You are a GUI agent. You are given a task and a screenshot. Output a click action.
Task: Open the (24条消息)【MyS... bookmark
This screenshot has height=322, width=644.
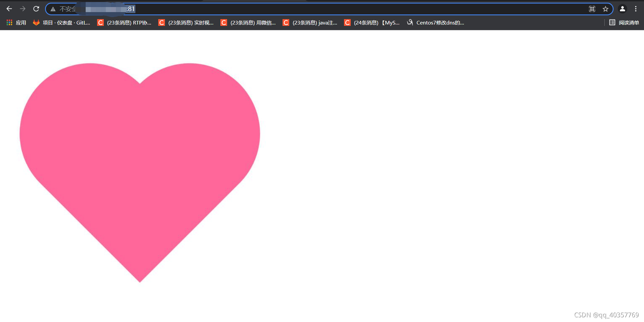click(x=372, y=22)
